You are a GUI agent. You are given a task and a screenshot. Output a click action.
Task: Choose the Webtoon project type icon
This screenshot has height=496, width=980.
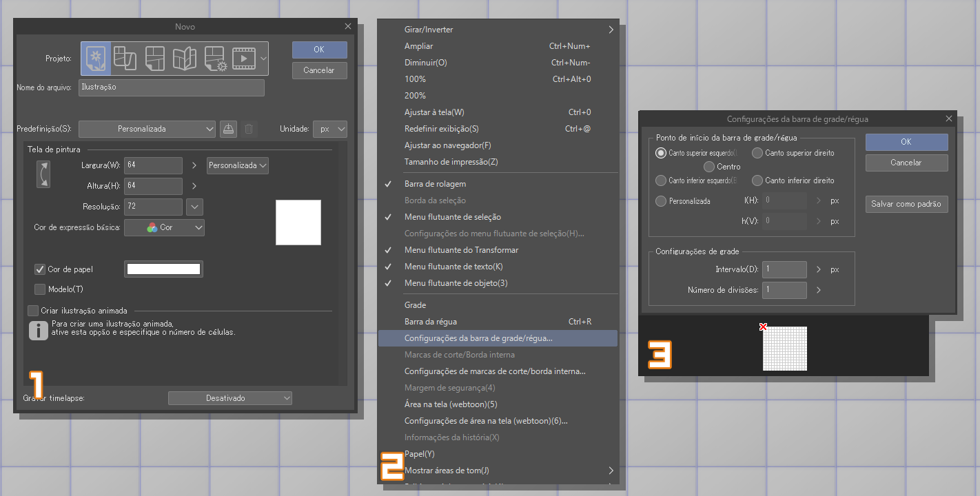pyautogui.click(x=125, y=59)
